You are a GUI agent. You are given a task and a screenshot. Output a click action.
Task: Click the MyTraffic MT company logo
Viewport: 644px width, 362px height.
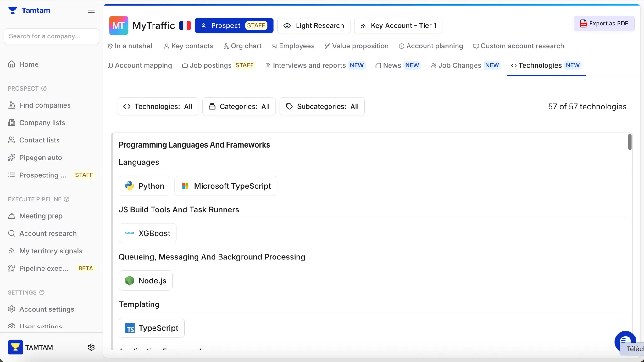[119, 25]
